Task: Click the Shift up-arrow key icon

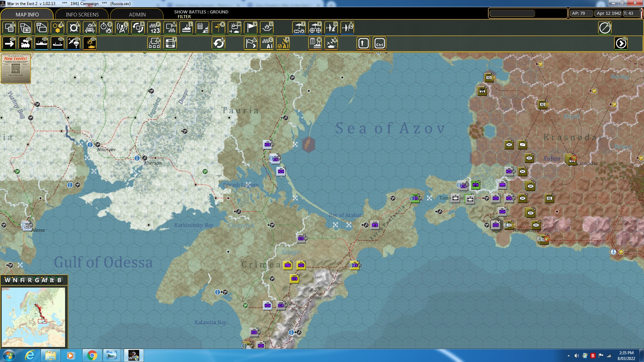Action: [363, 44]
